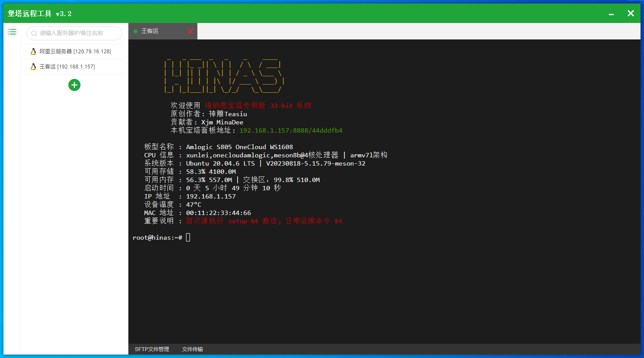Click the MAC address 00:11:22:33:44:66
Screen dimensions: 644x358
coord(219,213)
